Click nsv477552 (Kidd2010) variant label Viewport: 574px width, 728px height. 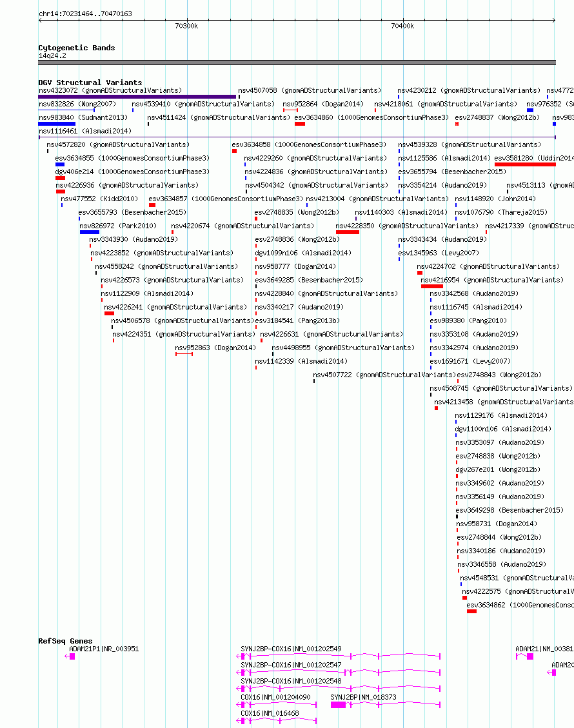click(x=99, y=199)
